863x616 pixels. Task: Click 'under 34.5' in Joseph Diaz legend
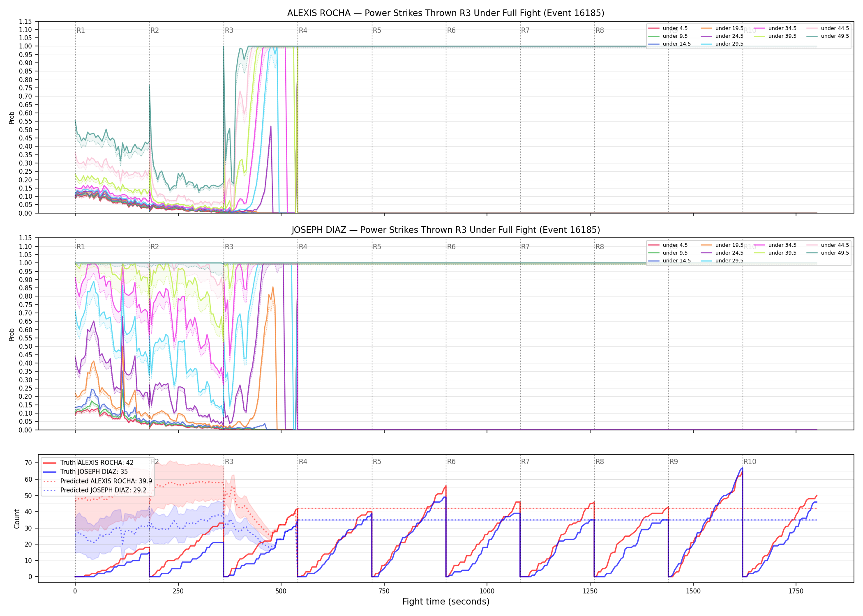(x=782, y=245)
